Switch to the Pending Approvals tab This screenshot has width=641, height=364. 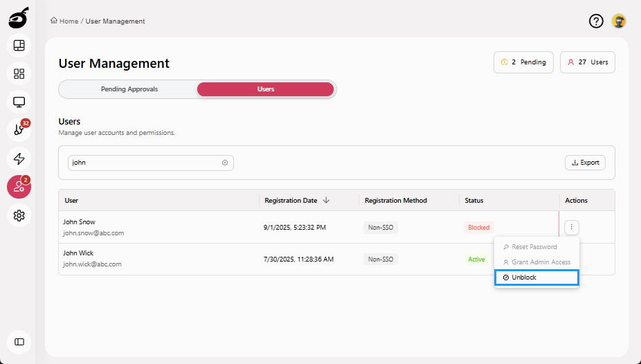tap(129, 89)
